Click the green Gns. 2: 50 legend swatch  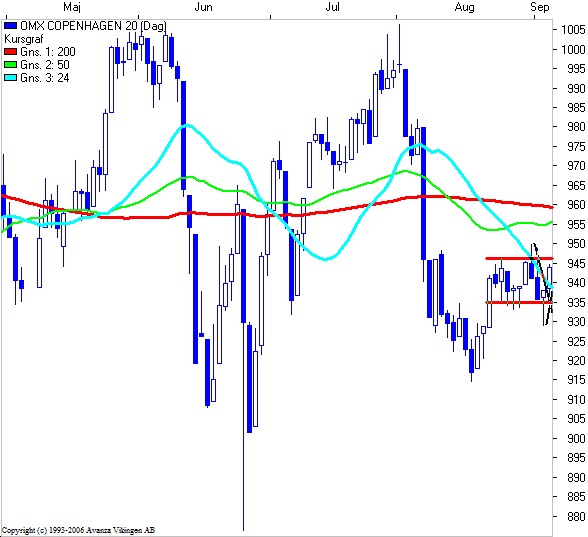(x=10, y=65)
